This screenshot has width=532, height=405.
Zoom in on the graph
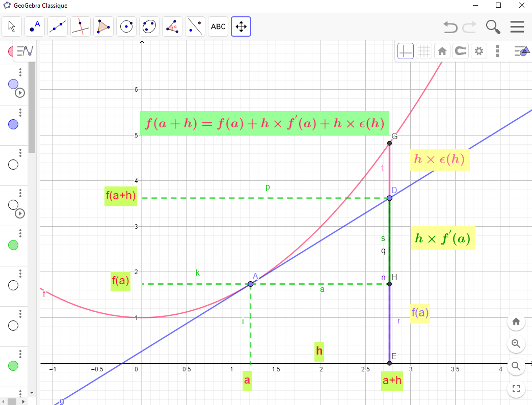(x=516, y=344)
